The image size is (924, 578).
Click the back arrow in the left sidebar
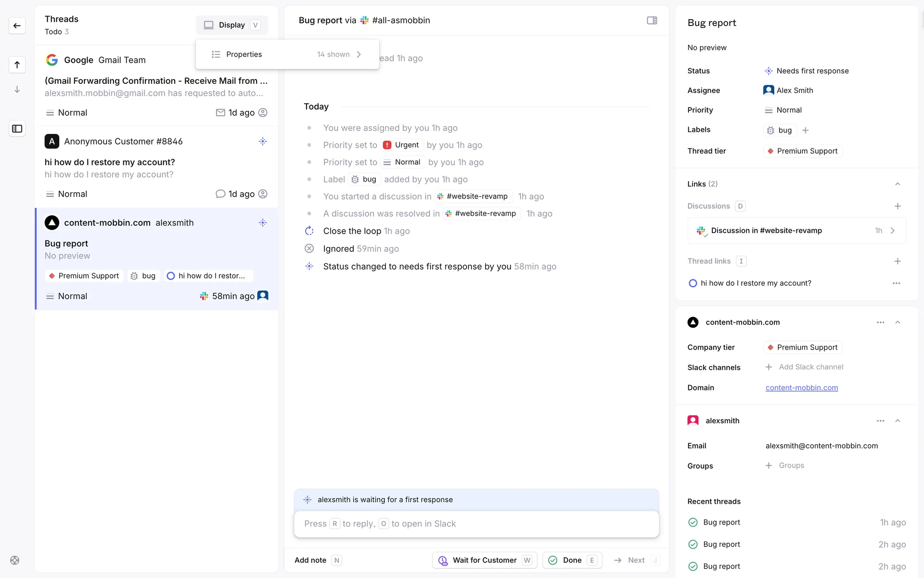coord(17,26)
